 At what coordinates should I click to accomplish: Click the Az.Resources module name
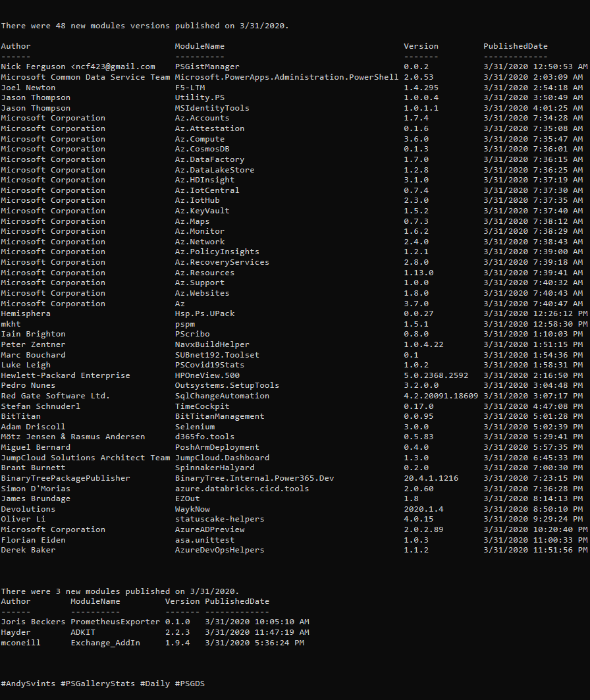coord(205,273)
